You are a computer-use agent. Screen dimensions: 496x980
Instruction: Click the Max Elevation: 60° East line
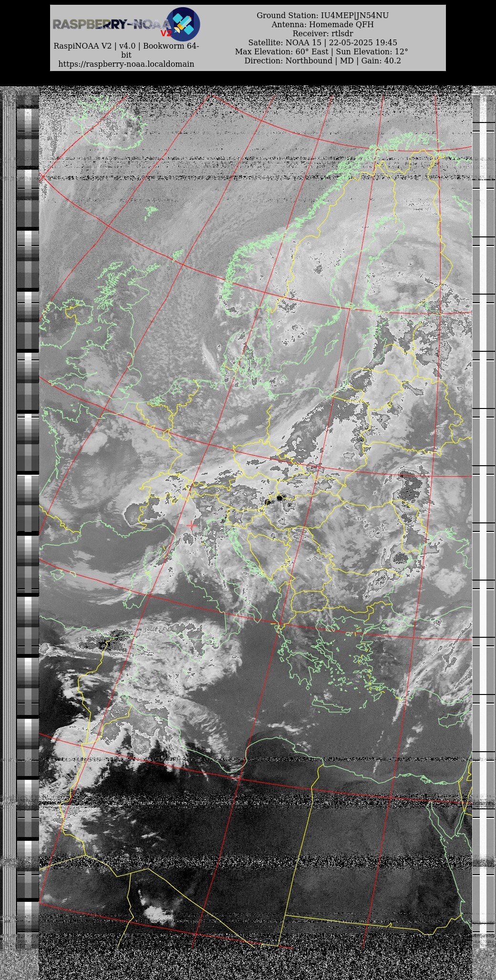click(x=322, y=51)
